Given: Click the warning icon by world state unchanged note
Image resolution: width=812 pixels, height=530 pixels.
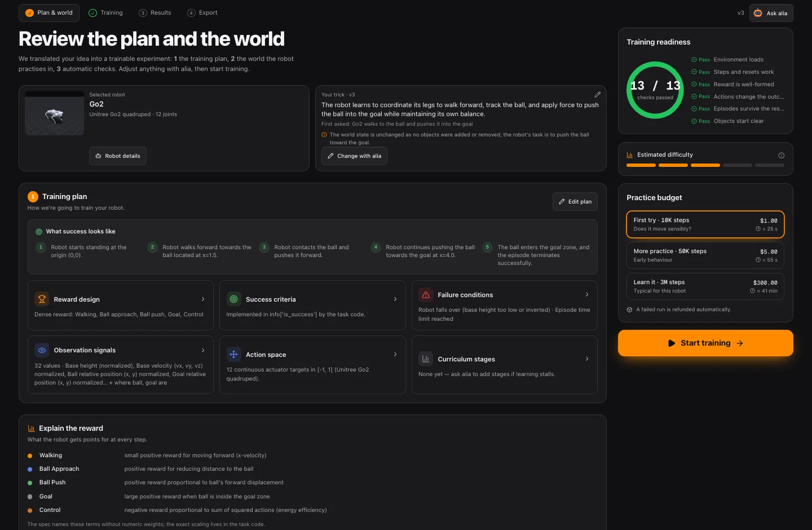Looking at the screenshot, I should (x=324, y=135).
